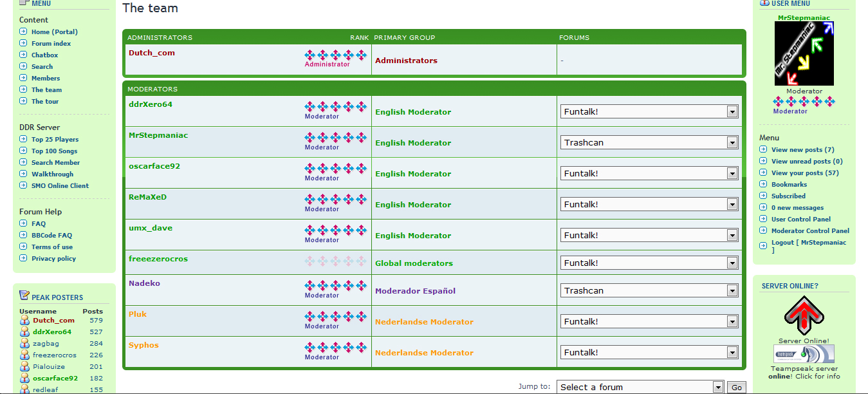Open Forum index from the Content menu

pos(51,44)
